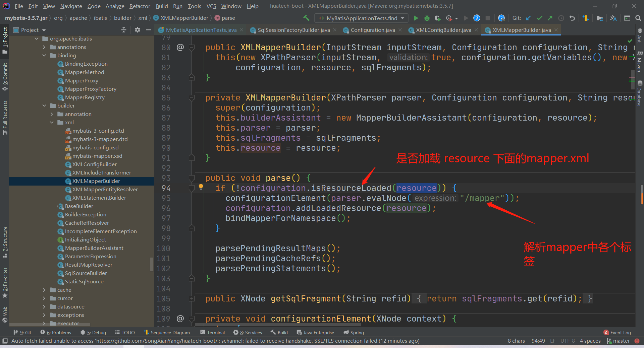Close the SqlSessionFactoryBuilder.java tab
Image resolution: width=644 pixels, height=348 pixels.
pyautogui.click(x=335, y=30)
